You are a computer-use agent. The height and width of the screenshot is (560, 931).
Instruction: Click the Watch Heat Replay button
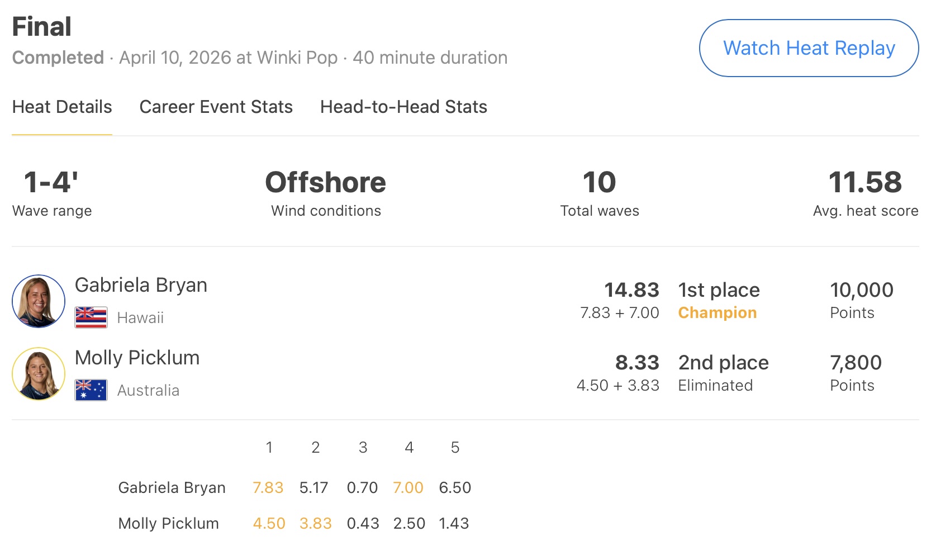click(x=809, y=48)
